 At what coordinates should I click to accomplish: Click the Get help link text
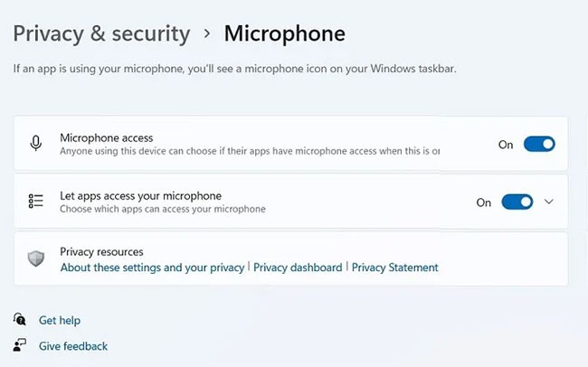(x=60, y=320)
